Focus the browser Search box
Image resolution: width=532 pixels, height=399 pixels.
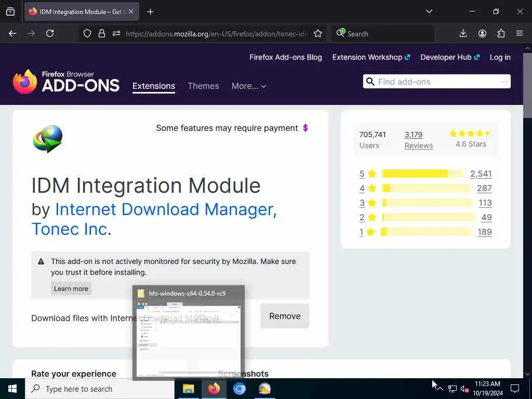click(383, 34)
